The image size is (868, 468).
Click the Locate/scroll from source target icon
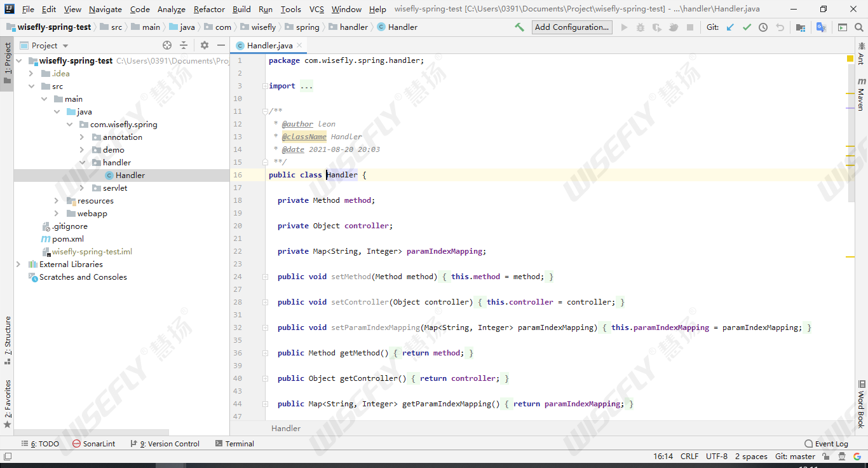click(167, 45)
